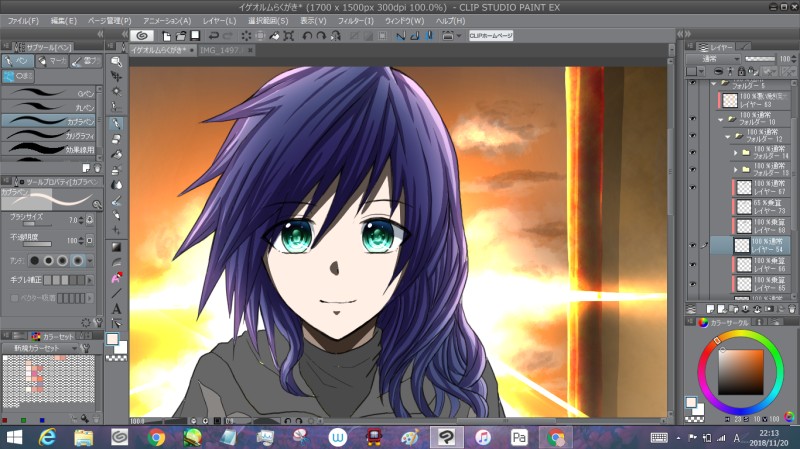The width and height of the screenshot is (800, 449).
Task: Select the レイヤー 73 thumbnail
Action: [x=744, y=207]
